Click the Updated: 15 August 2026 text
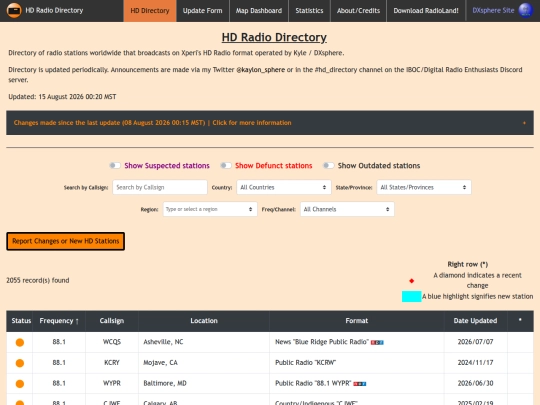Viewport: 540px width, 405px height. click(62, 97)
